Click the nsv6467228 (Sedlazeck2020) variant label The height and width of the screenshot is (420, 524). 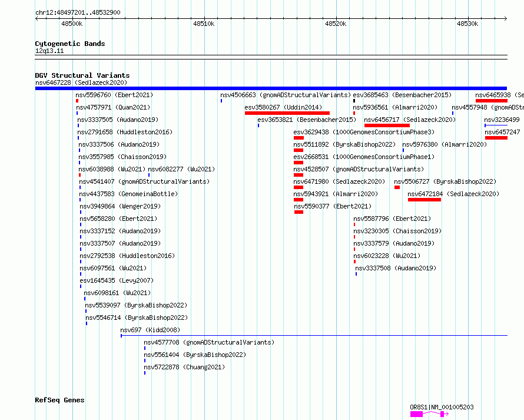[x=81, y=82]
